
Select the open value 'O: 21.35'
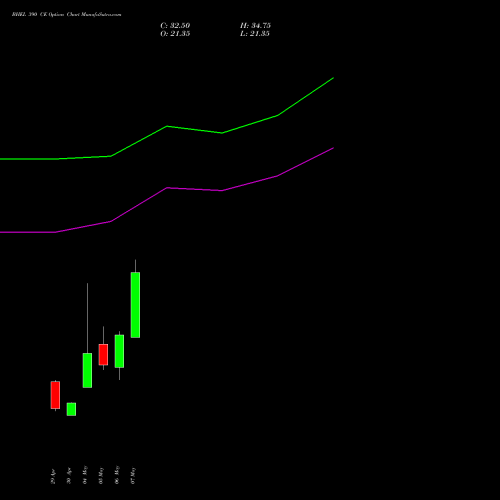tap(175, 34)
